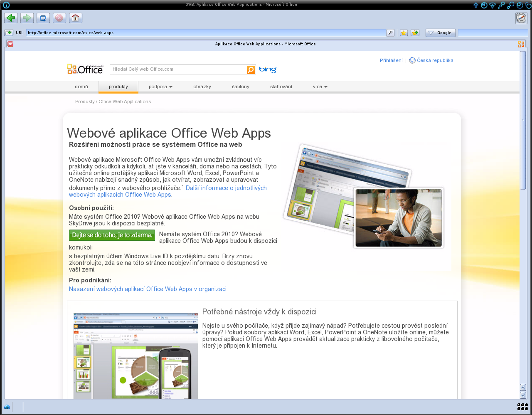The width and height of the screenshot is (532, 415).
Task: Click the green 'Dejte se do toho' button
Action: pyautogui.click(x=112, y=235)
